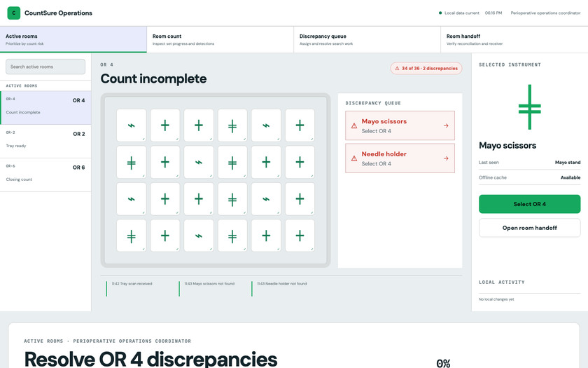Click the 06:16 PM time in header
This screenshot has width=588, height=368.
click(x=493, y=13)
